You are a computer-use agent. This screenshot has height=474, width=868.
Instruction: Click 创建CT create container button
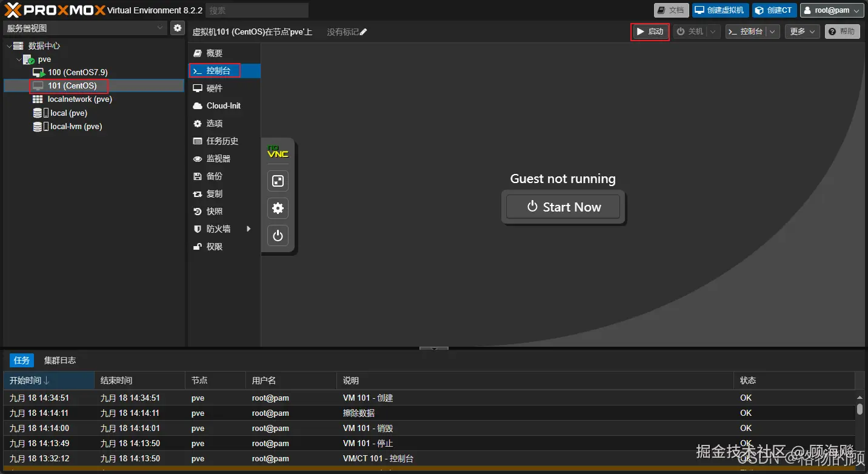[x=775, y=10]
